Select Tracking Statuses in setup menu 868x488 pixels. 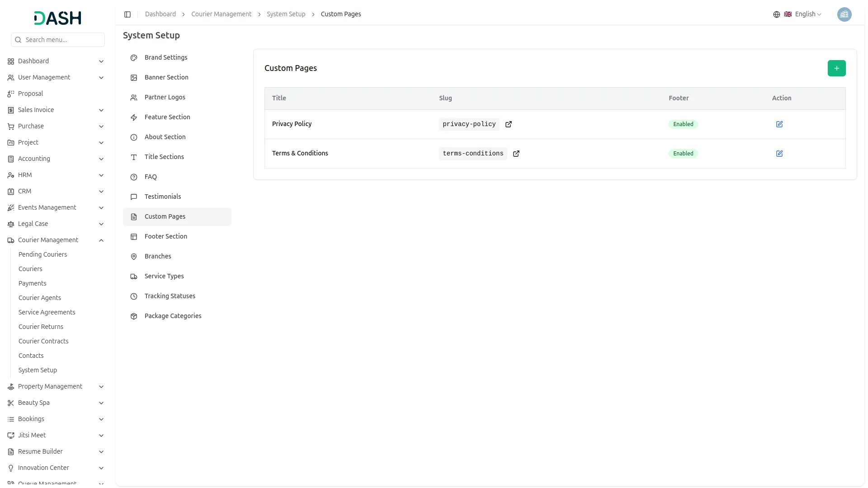(170, 296)
